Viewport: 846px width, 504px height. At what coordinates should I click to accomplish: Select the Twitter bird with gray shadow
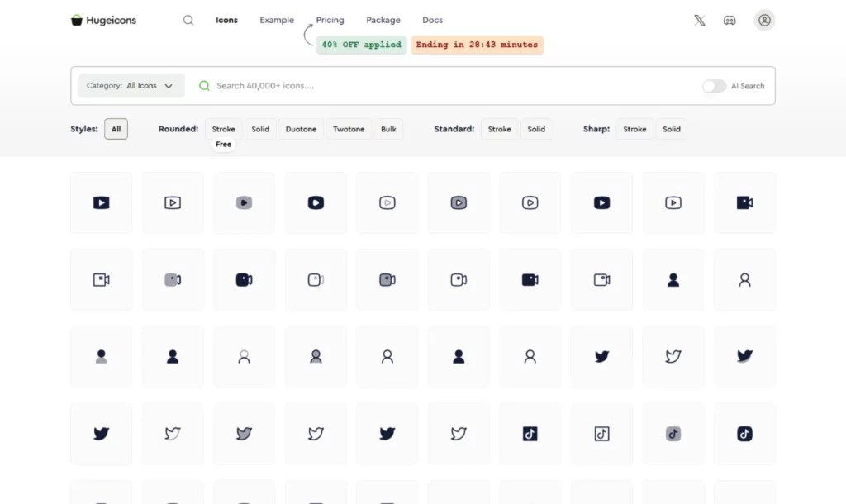point(744,357)
